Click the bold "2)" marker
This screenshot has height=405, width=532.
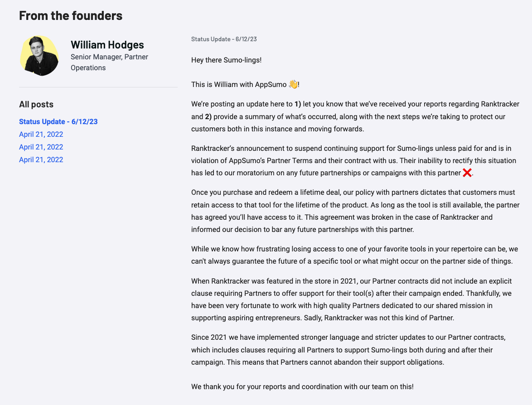coord(208,117)
